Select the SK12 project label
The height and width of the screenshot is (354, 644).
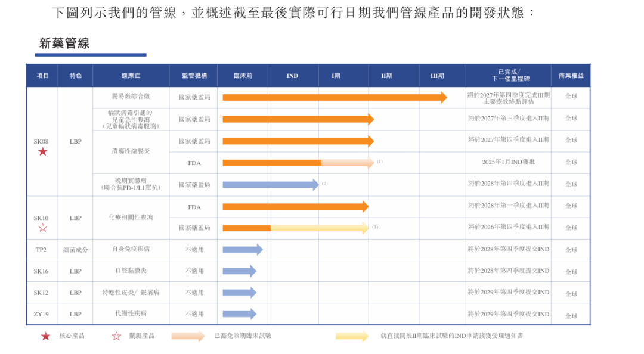coord(41,293)
